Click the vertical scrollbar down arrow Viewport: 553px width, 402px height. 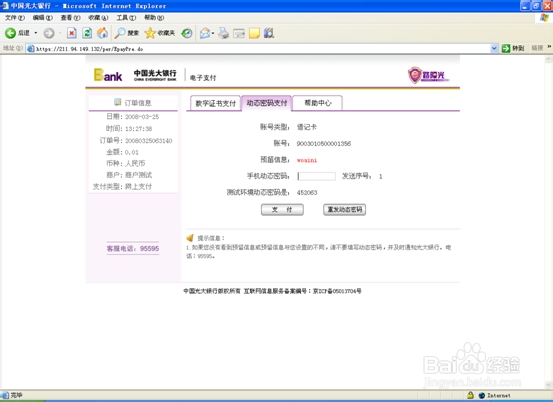549,385
